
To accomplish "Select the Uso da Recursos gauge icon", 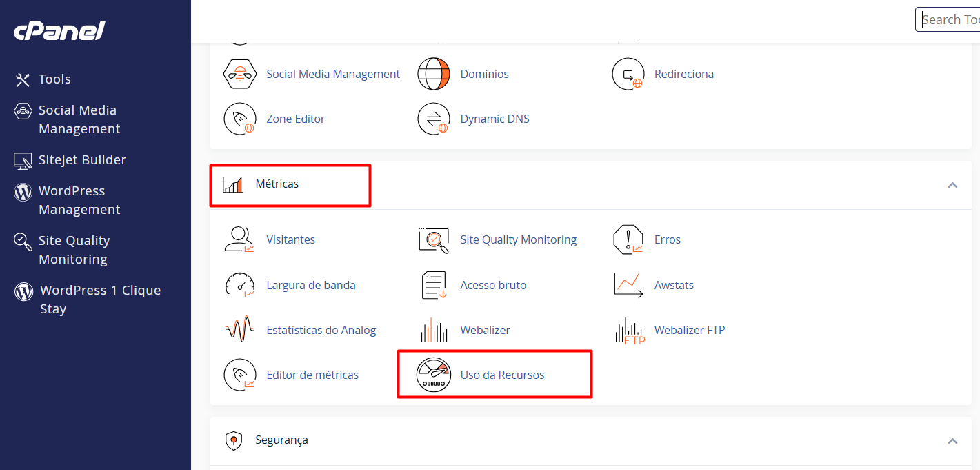I will 434,374.
